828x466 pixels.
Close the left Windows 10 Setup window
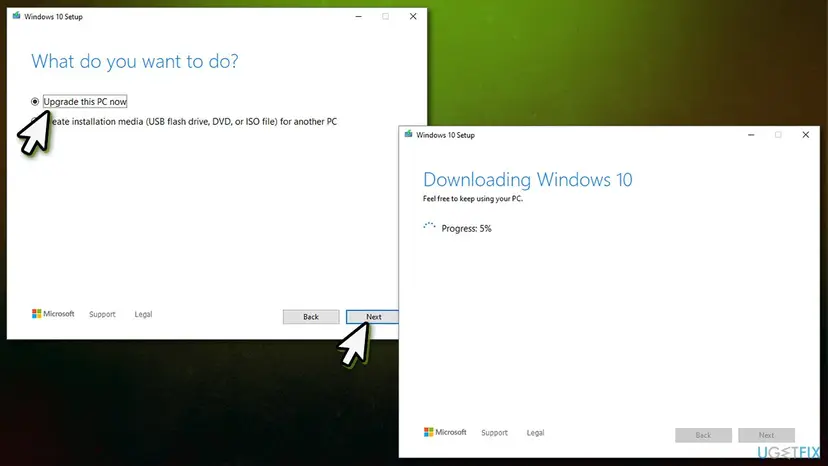pyautogui.click(x=413, y=16)
